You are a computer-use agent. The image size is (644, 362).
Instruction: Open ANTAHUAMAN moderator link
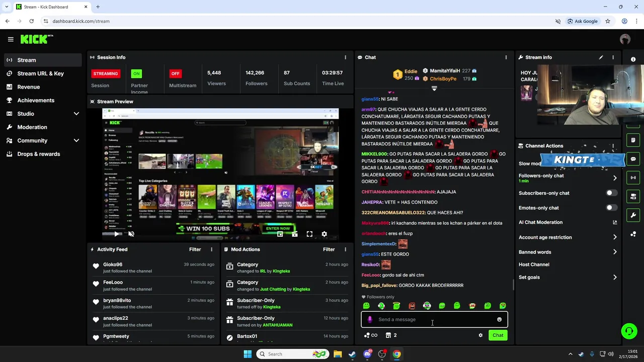[277, 325]
